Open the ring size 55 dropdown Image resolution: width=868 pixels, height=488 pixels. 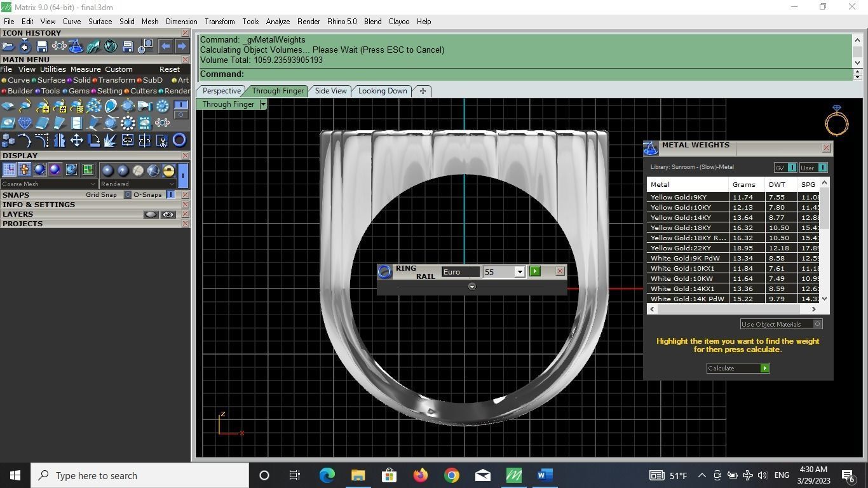519,272
